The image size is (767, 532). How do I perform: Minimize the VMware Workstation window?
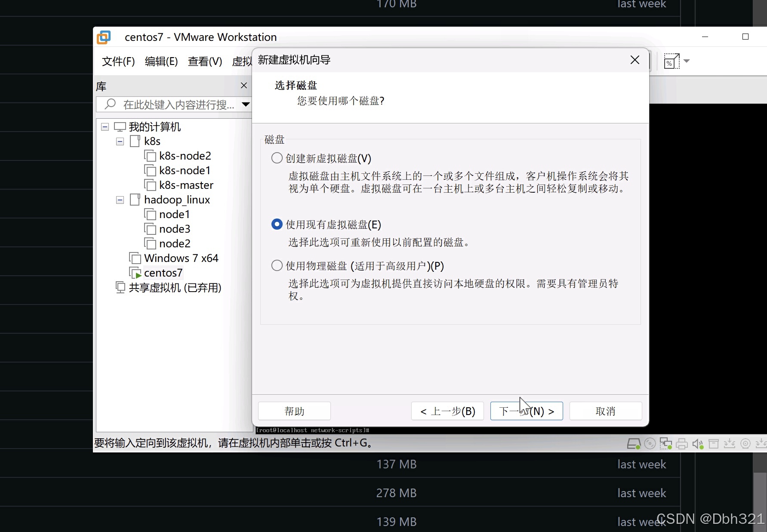705,37
